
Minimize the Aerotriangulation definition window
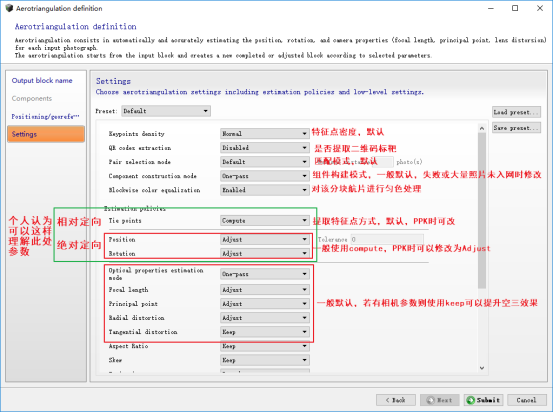pos(491,8)
